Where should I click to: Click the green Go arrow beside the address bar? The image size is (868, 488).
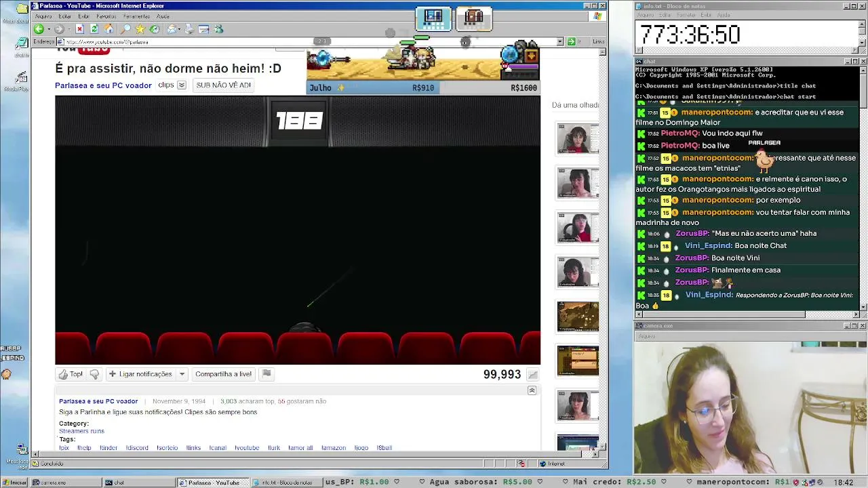571,41
